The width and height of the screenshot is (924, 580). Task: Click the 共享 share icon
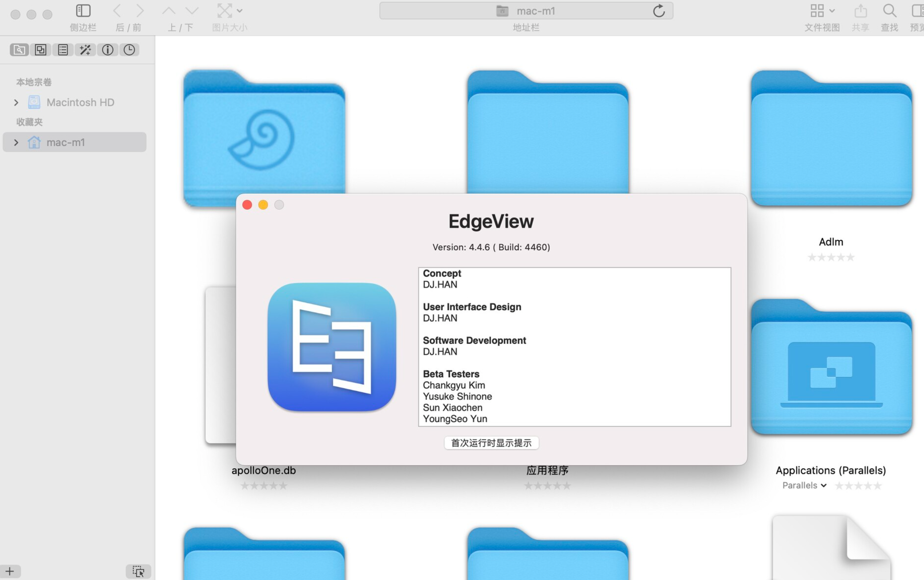(861, 11)
